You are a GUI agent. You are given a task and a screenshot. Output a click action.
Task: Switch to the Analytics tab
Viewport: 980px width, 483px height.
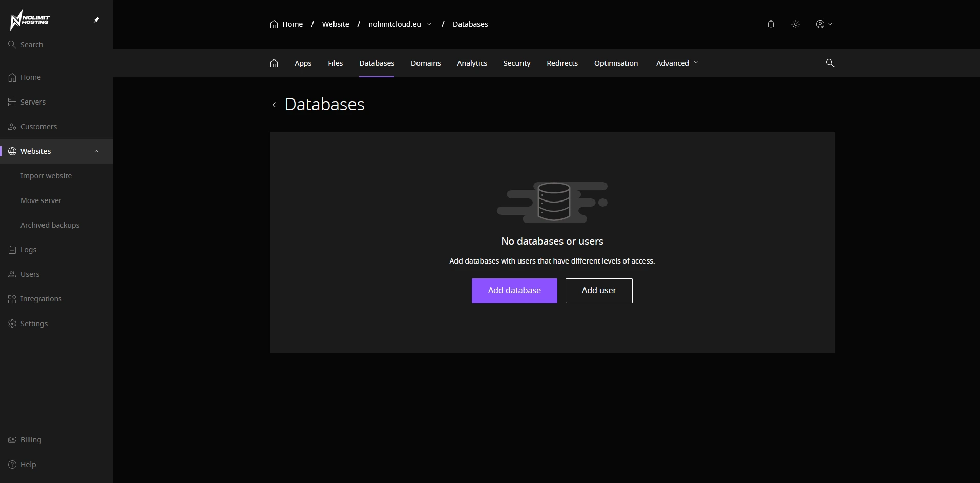[472, 63]
